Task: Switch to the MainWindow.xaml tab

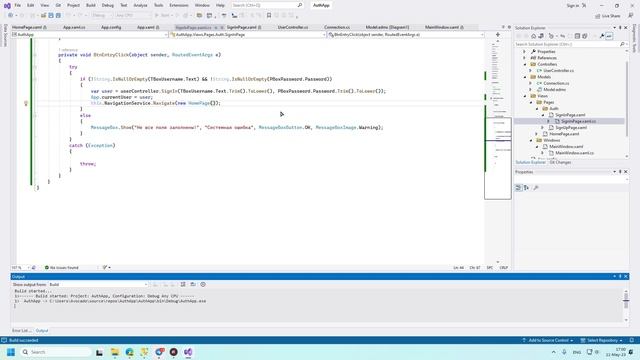Action: (444, 27)
